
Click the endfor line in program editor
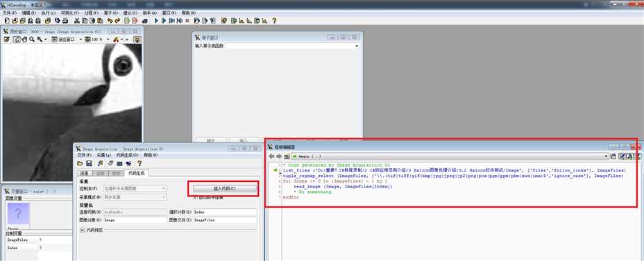[291, 197]
